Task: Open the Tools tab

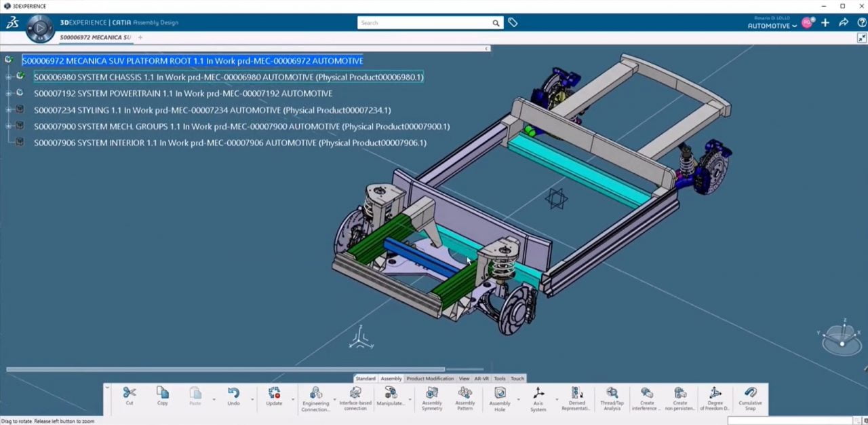Action: 500,379
